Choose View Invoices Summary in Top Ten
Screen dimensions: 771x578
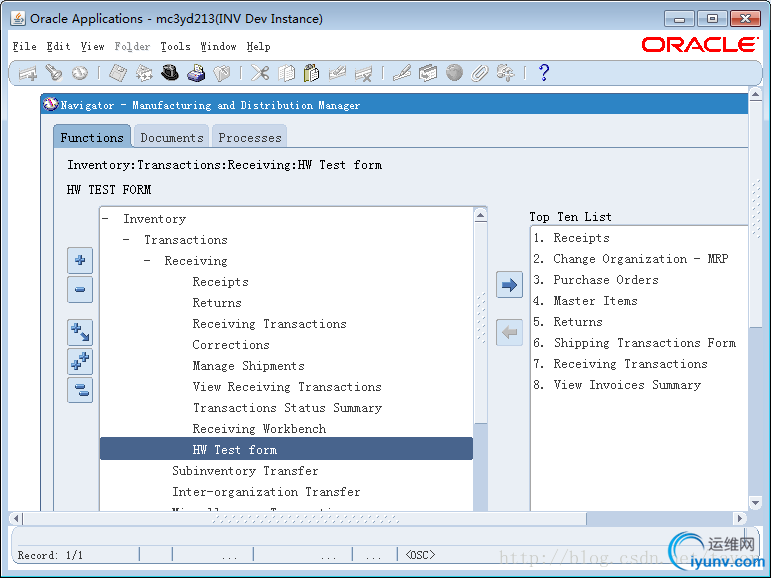[x=627, y=385]
